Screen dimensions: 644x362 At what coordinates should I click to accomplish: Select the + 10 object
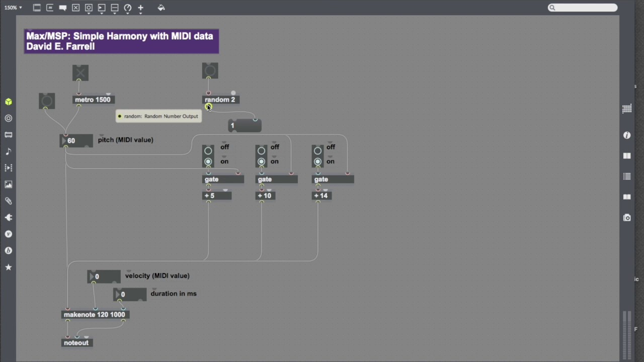point(265,196)
